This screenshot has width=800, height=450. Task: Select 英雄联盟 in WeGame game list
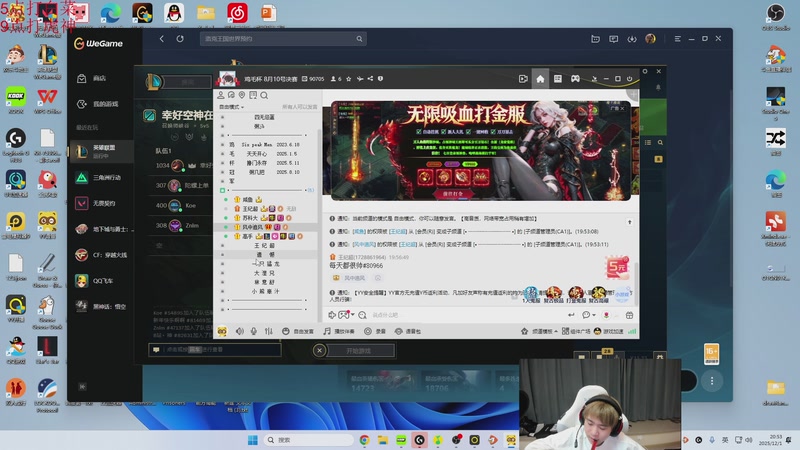coord(101,151)
